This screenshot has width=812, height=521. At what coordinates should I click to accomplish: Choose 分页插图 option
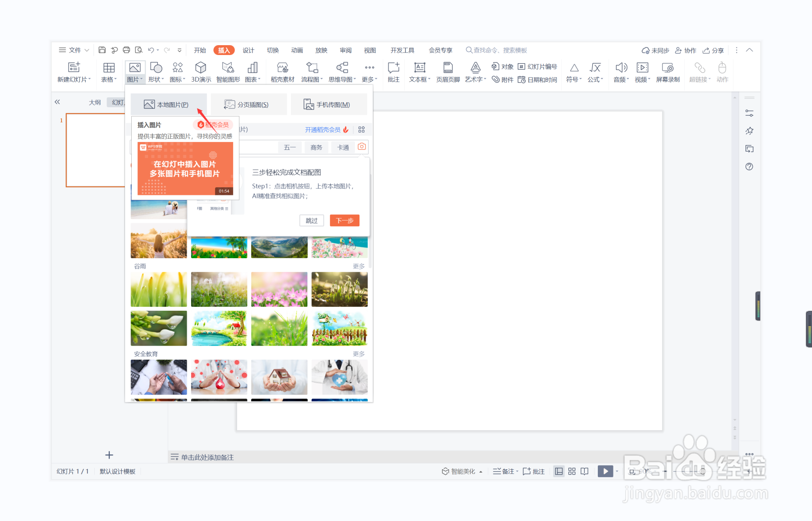click(x=249, y=104)
